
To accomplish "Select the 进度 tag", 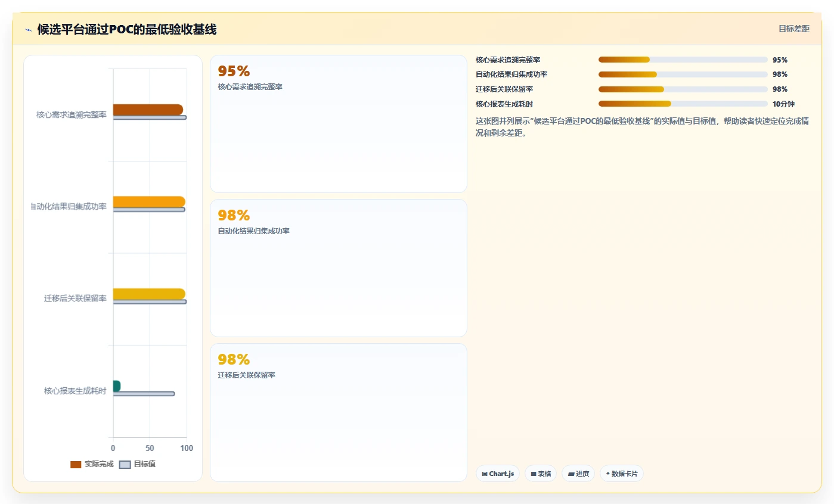I will 578,474.
